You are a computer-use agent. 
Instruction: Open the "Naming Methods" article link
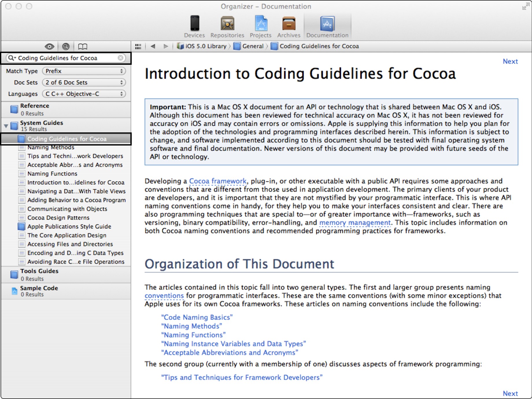[x=192, y=326]
